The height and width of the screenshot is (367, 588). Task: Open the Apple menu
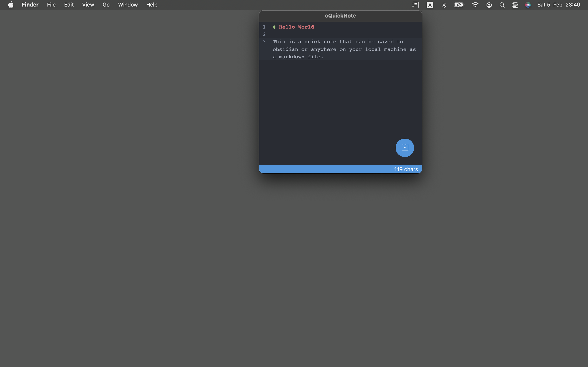(x=11, y=5)
